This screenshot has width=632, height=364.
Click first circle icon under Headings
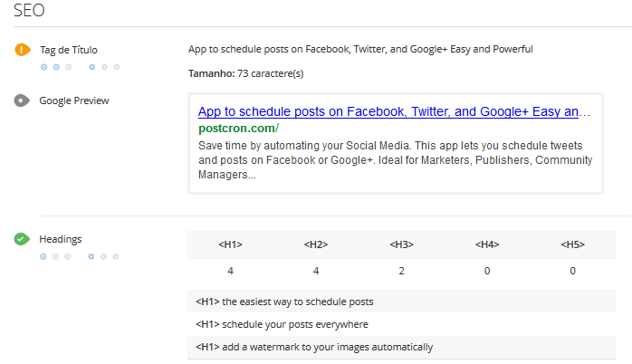click(43, 257)
